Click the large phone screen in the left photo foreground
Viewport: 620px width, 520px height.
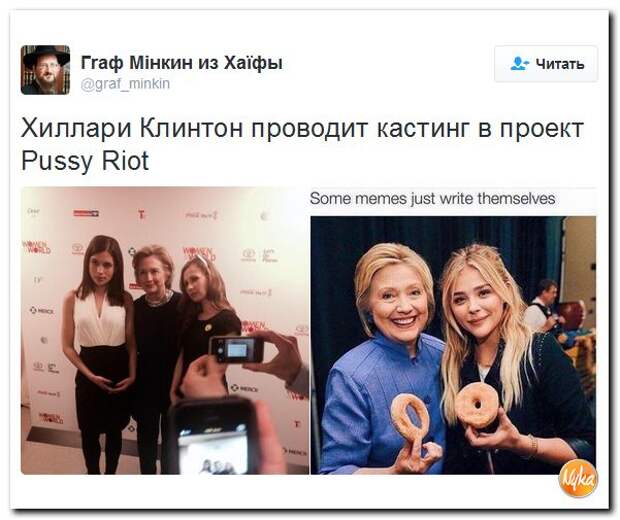click(x=213, y=439)
